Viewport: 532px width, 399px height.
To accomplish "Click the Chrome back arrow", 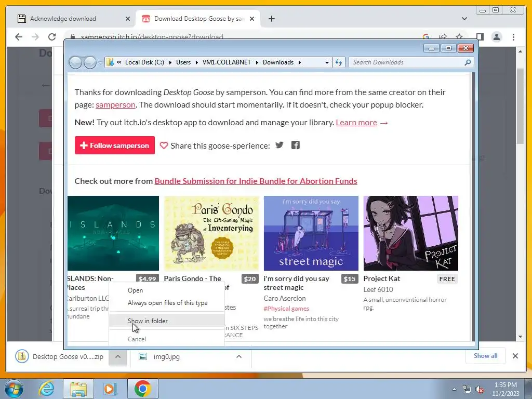I will 19,37.
